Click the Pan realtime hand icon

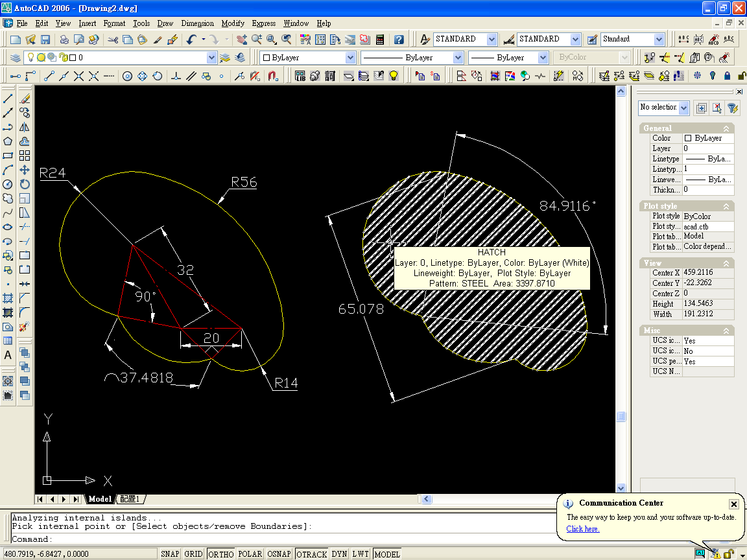click(242, 40)
